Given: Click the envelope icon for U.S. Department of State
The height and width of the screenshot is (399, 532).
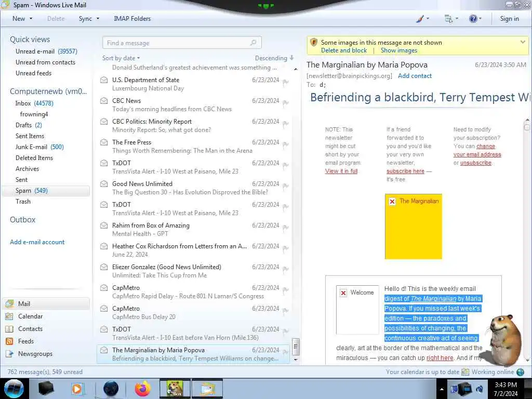Looking at the screenshot, I should [104, 80].
